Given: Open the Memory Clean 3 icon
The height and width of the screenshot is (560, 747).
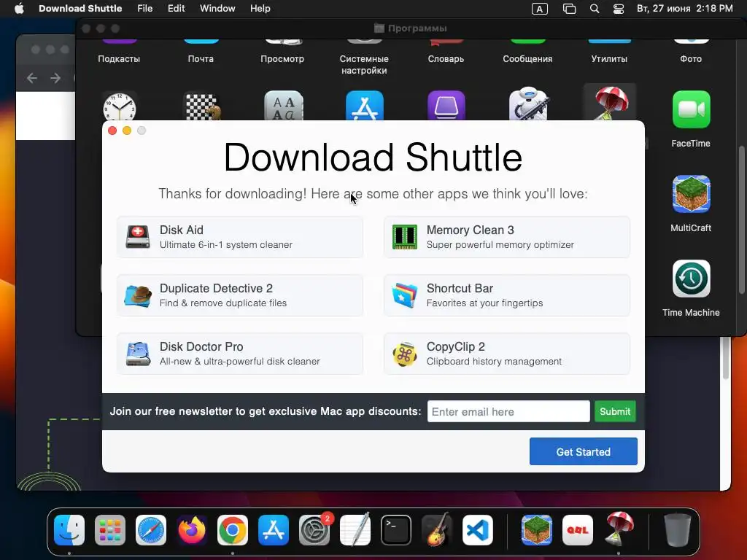Looking at the screenshot, I should [404, 237].
